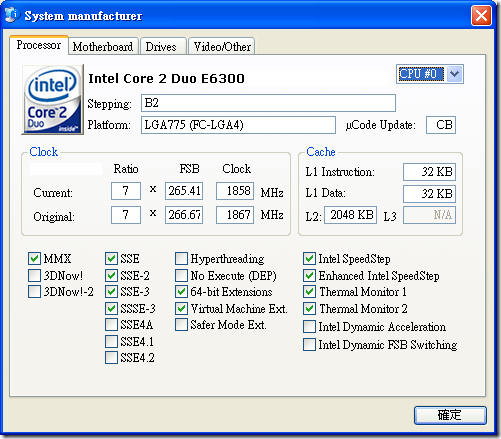Toggle the SSE checkbox
This screenshot has width=501, height=439.
coord(111,258)
